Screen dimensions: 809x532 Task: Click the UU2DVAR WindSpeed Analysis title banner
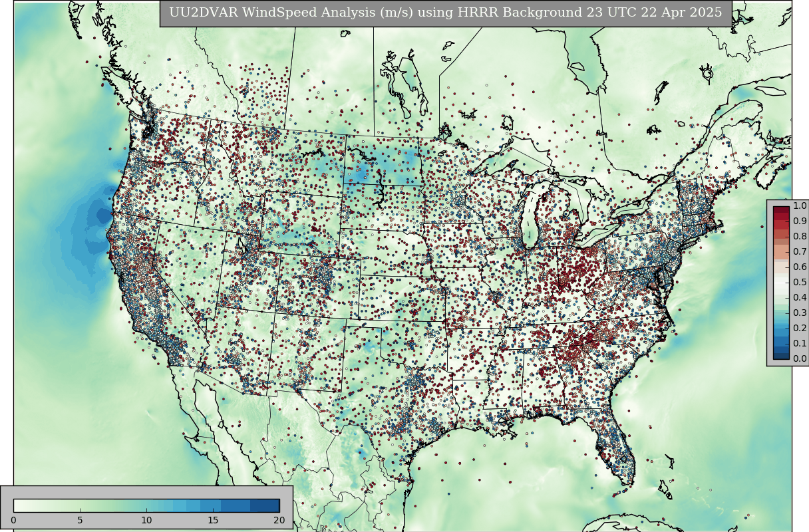(446, 13)
